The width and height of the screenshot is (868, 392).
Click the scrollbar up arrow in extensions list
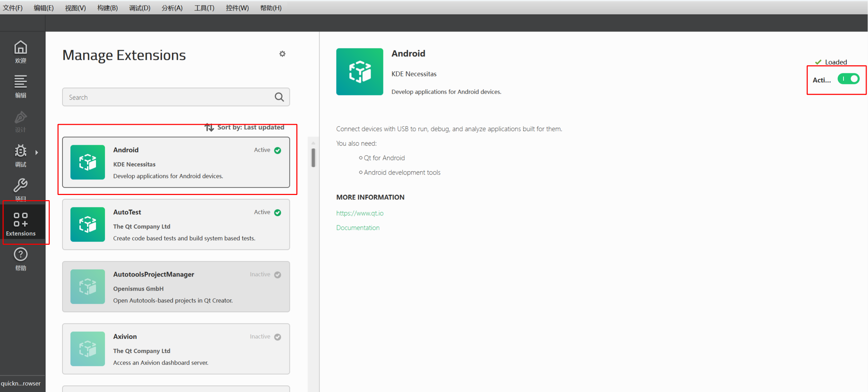313,143
